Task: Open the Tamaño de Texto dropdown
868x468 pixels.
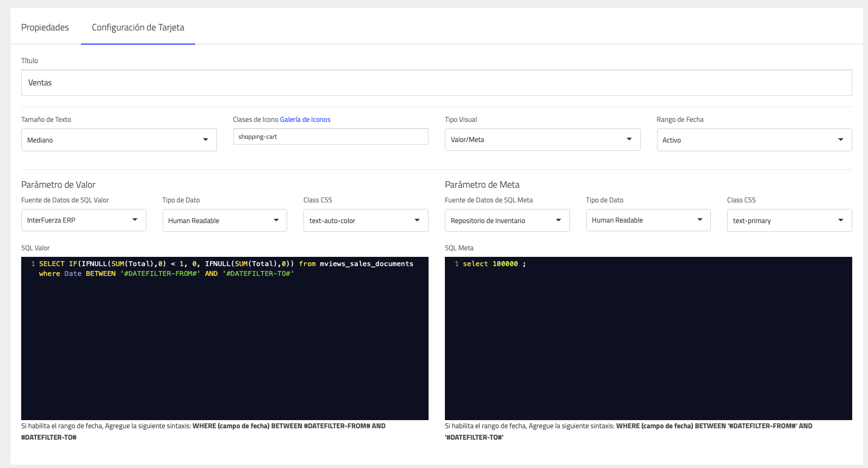Action: pyautogui.click(x=119, y=140)
